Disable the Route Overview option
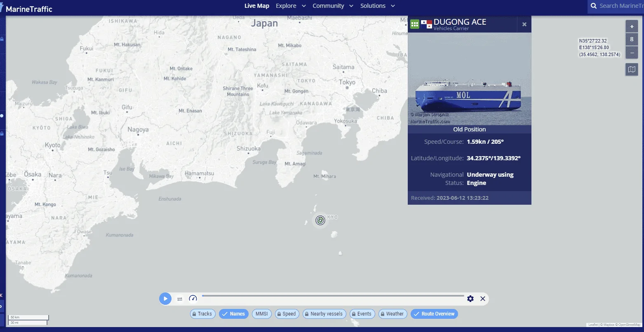Viewport: 644px width, 332px height. coord(434,314)
